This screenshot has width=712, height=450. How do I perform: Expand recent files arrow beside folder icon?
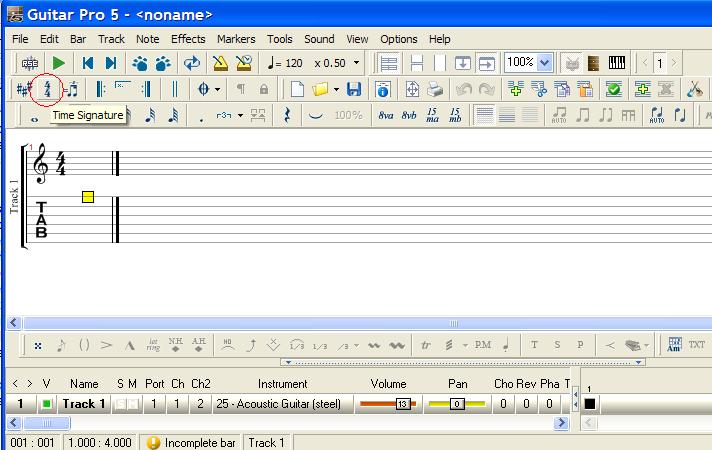pos(336,89)
